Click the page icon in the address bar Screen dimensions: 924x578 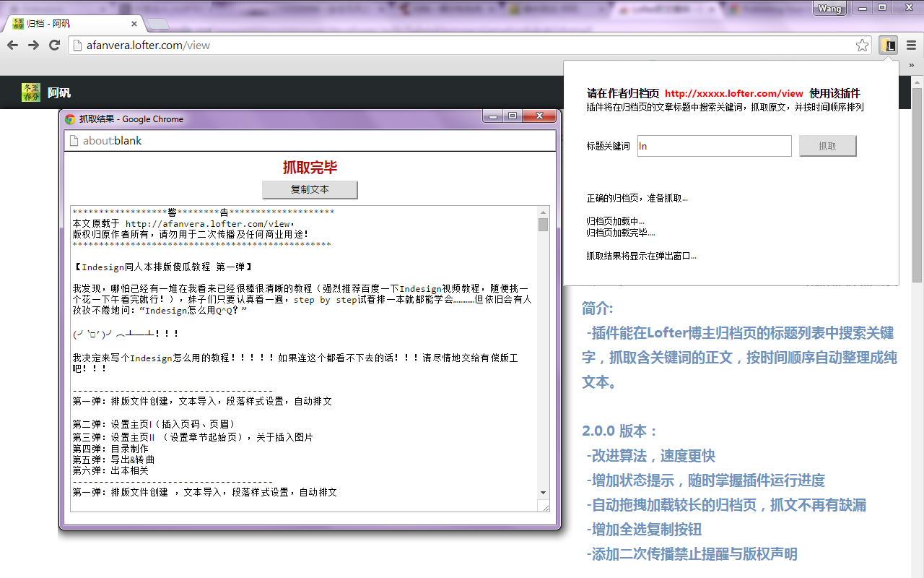click(x=75, y=45)
